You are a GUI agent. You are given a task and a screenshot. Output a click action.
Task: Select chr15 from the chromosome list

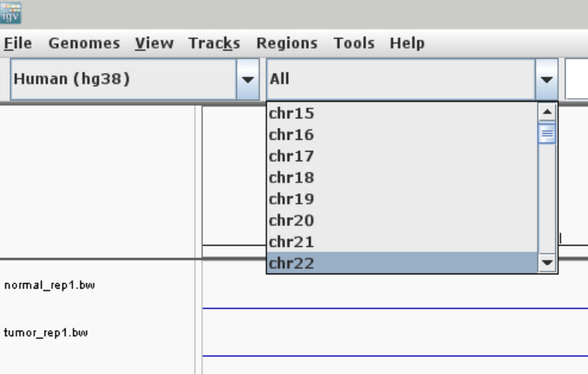pyautogui.click(x=291, y=114)
